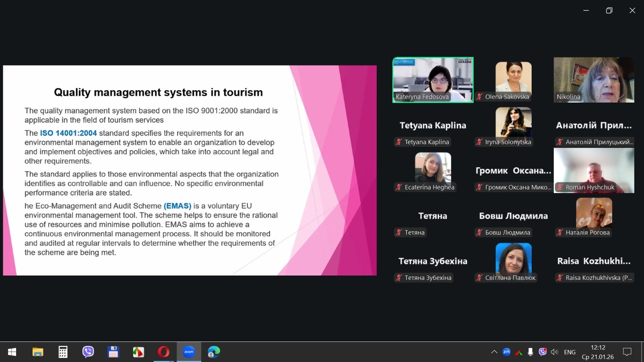Open Microsoft Edge from the taskbar
This screenshot has width=644, height=362.
214,352
